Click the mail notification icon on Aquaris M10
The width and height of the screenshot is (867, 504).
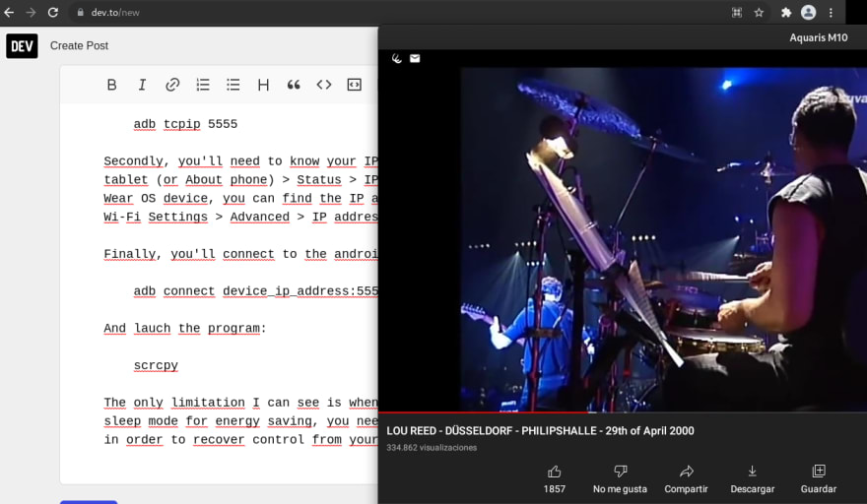click(415, 59)
